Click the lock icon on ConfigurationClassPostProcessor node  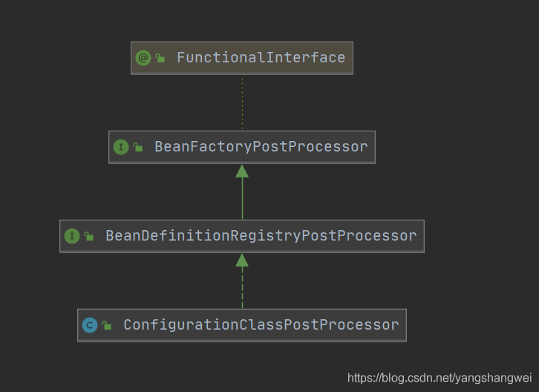[107, 326]
